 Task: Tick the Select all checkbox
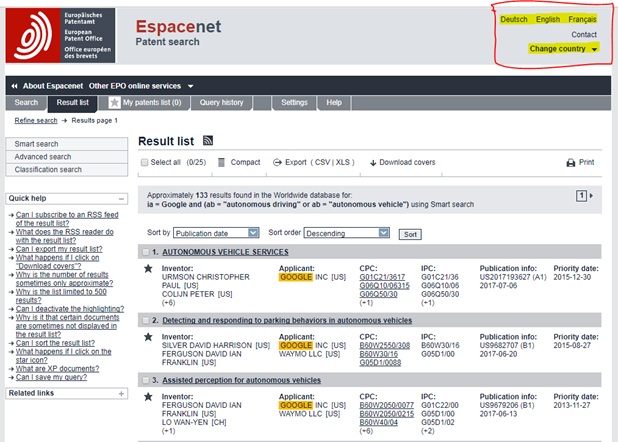(x=145, y=162)
